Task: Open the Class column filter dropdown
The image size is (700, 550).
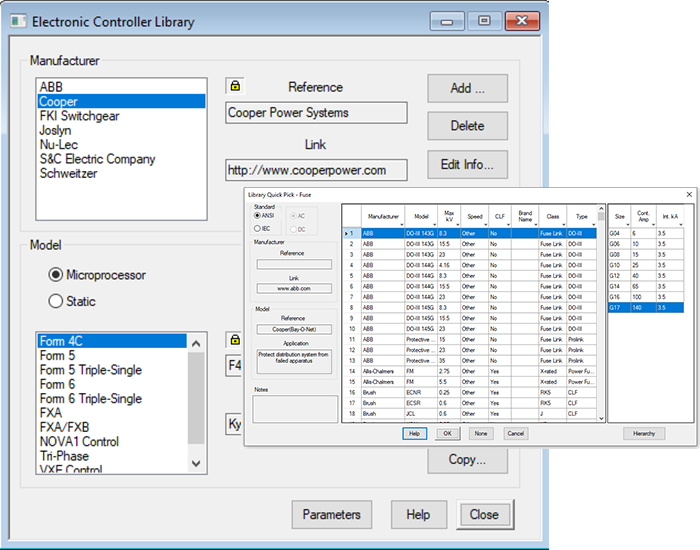Action: coord(563,225)
